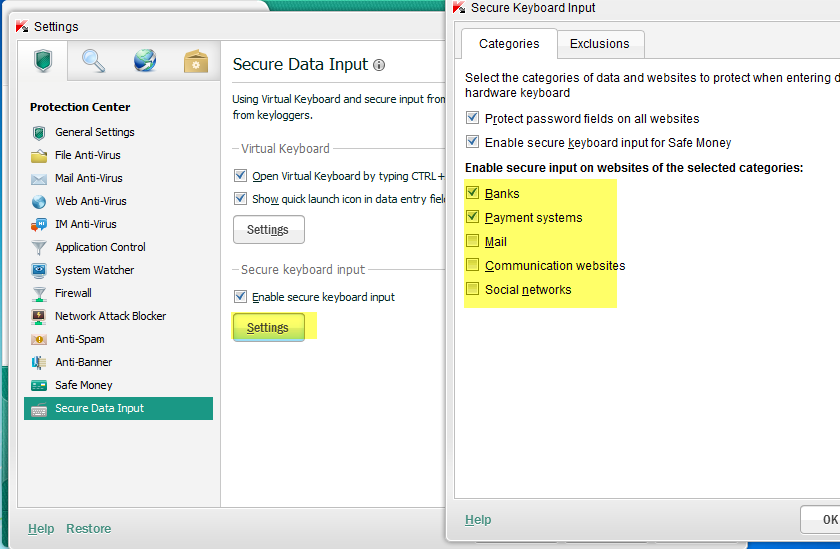Click the Kaspersky logo in Settings title
Viewport: 840px width, 549px height.
22,26
